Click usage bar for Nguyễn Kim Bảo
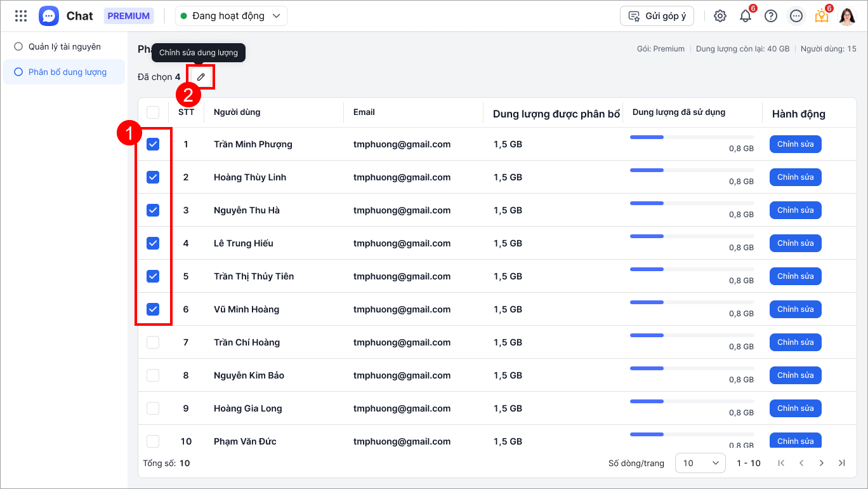The width and height of the screenshot is (868, 489). (692, 368)
